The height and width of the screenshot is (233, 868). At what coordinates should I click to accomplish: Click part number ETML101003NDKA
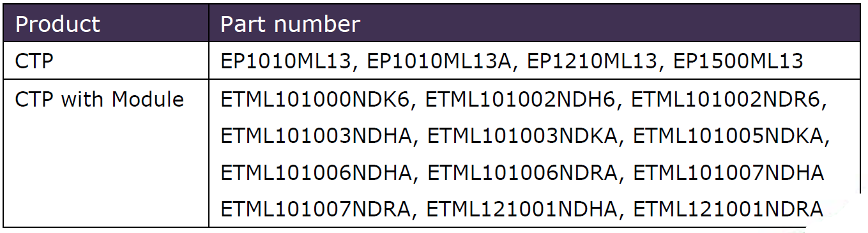coord(524,136)
